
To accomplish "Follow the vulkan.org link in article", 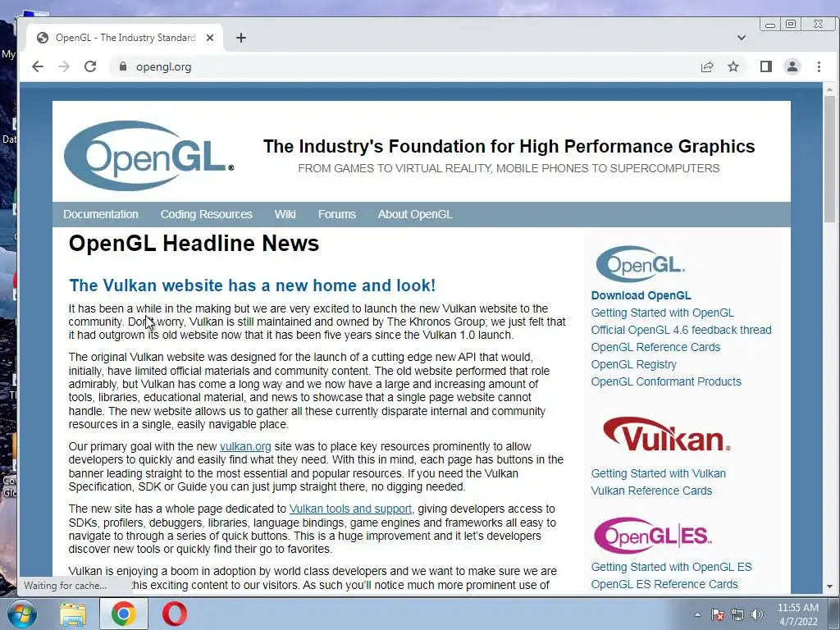I will pos(245,446).
